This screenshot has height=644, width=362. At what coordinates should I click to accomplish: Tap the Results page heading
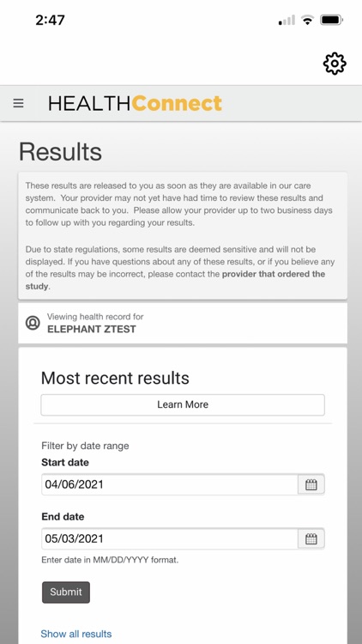[x=60, y=151]
